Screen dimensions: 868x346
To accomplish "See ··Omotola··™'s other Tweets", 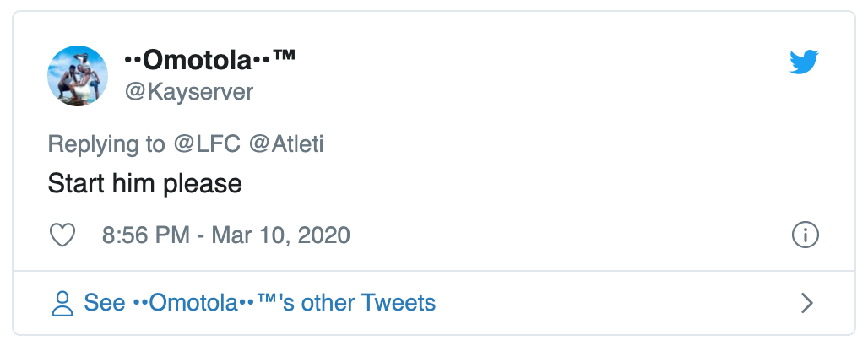I will click(260, 303).
